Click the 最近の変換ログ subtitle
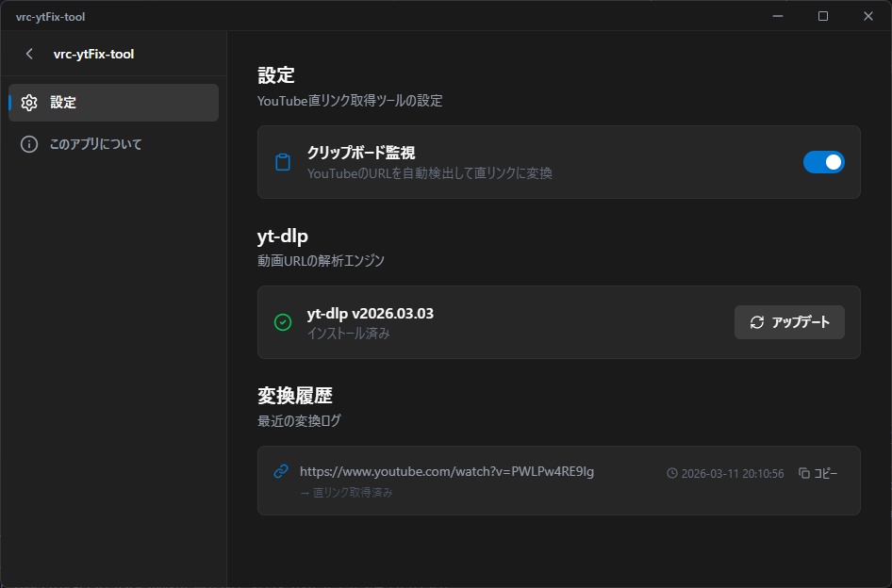 299,421
